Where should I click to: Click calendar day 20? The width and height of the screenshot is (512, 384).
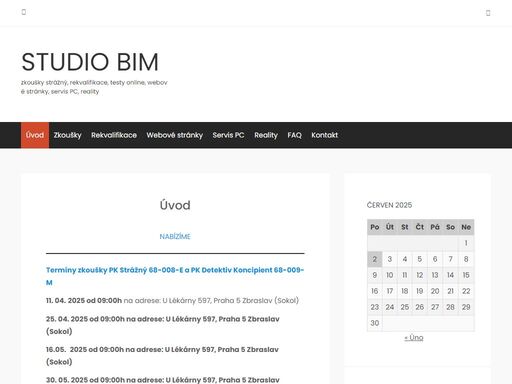(435, 291)
